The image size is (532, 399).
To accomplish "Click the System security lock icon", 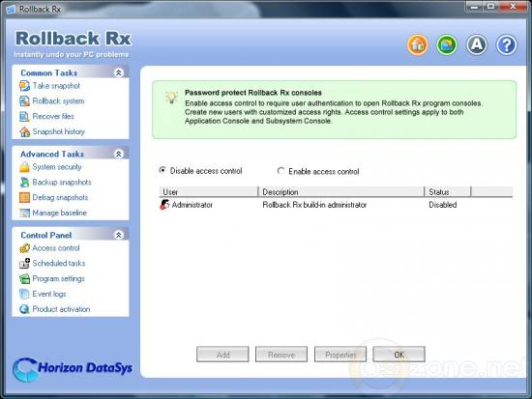I will 24,167.
